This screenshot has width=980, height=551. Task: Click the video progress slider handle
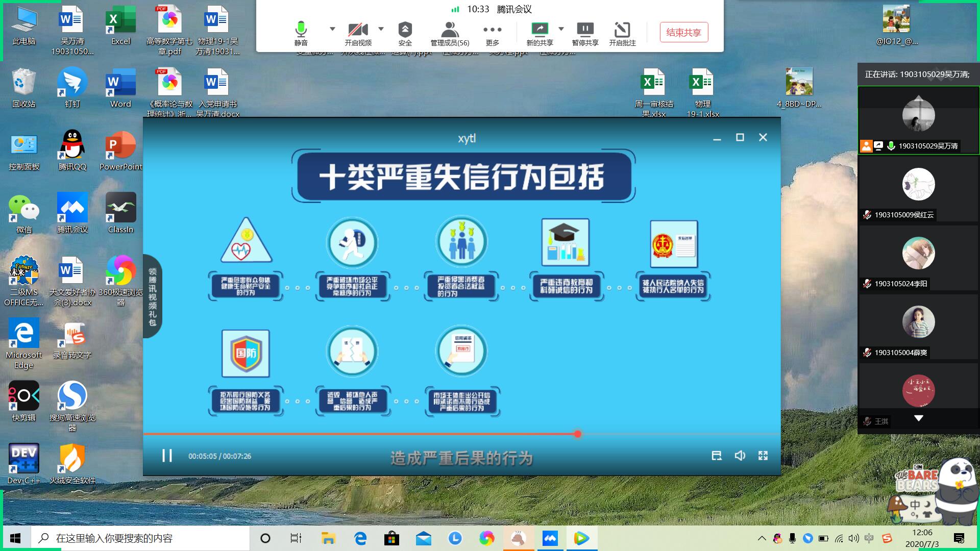[x=577, y=434]
